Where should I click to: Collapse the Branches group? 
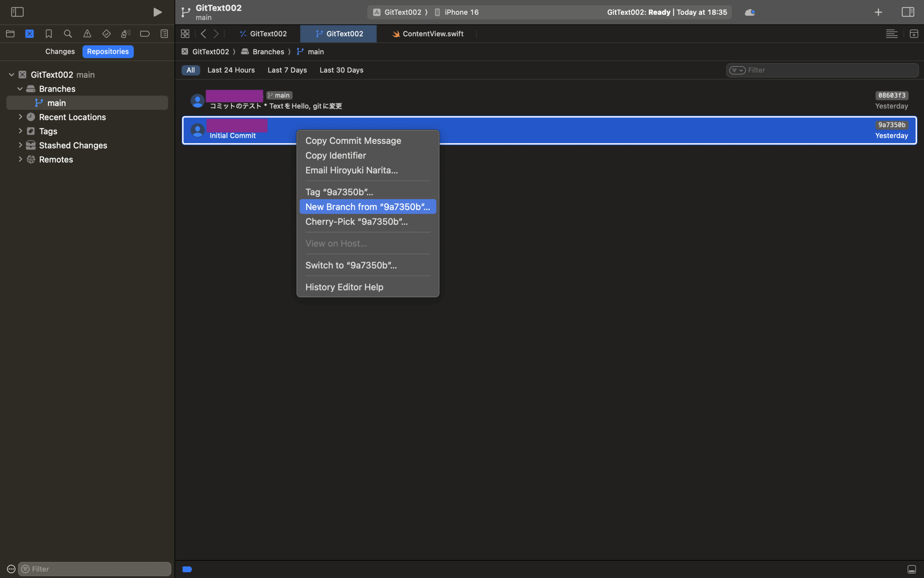pyautogui.click(x=20, y=89)
